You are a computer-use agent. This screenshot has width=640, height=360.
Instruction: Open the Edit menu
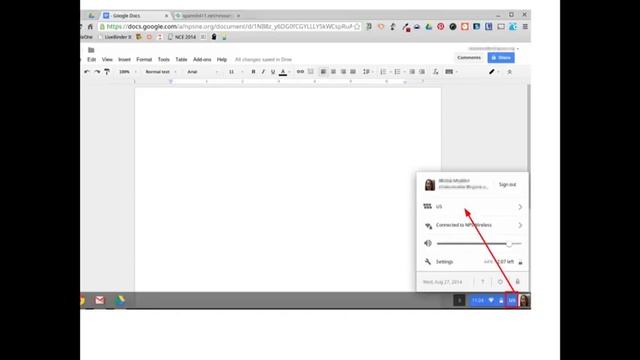click(91, 60)
